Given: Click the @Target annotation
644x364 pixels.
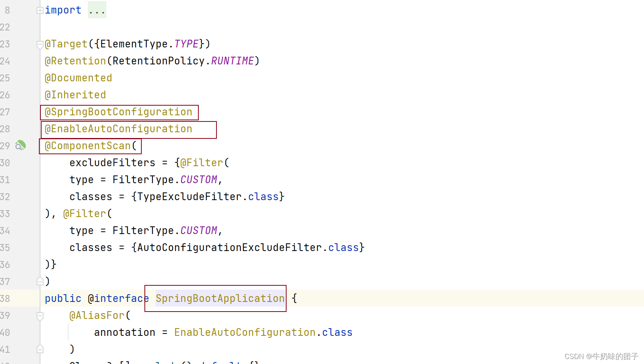Looking at the screenshot, I should (66, 44).
